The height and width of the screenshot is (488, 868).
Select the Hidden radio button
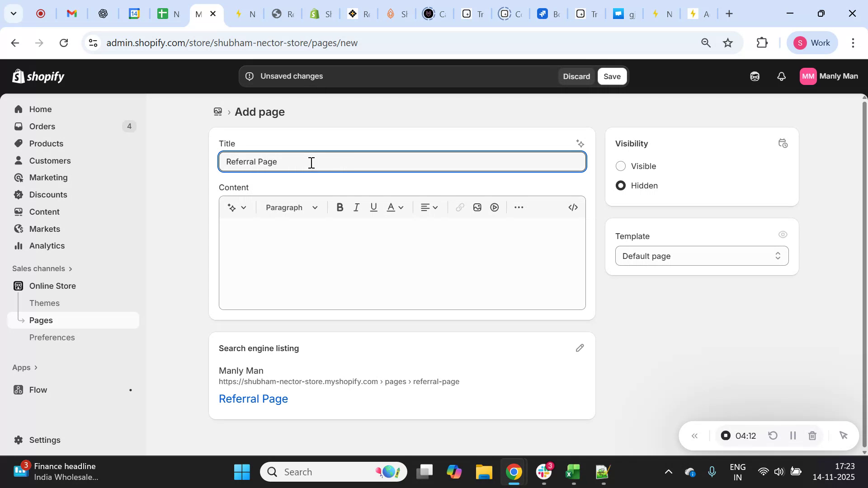(621, 185)
